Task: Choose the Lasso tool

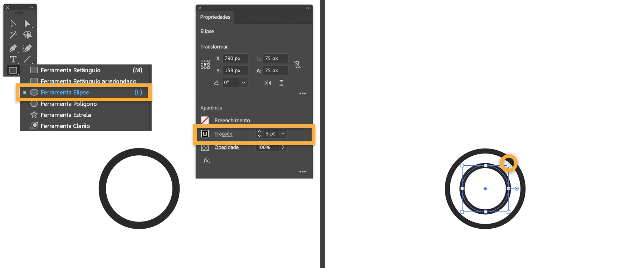Action: point(28,35)
